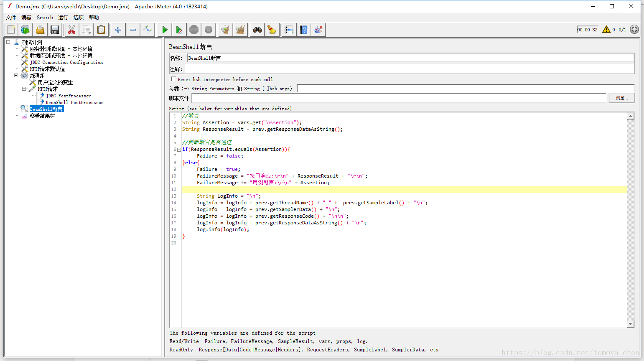644x361 pixels.
Task: Click the log.info(logInfo); code line
Action: 223,229
